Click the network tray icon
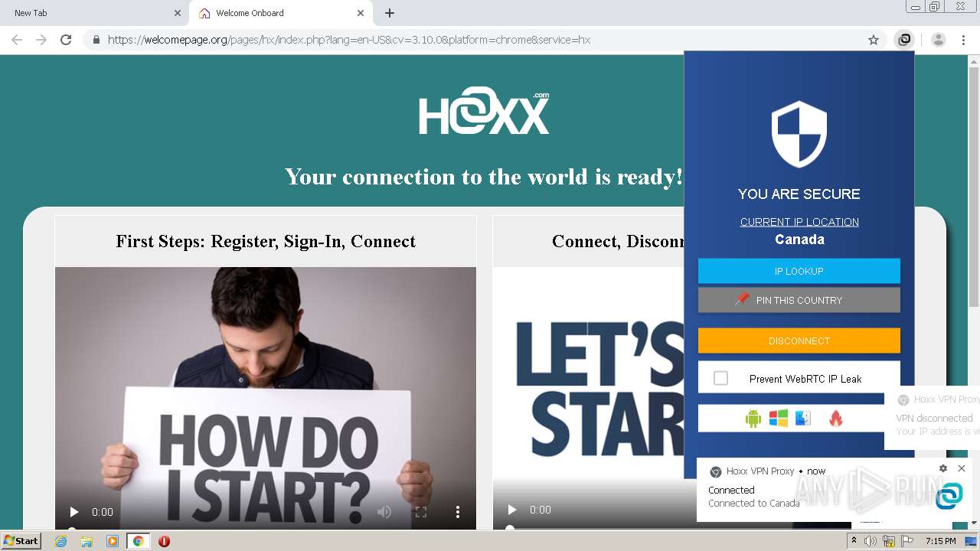This screenshot has height=551, width=980. tap(889, 541)
